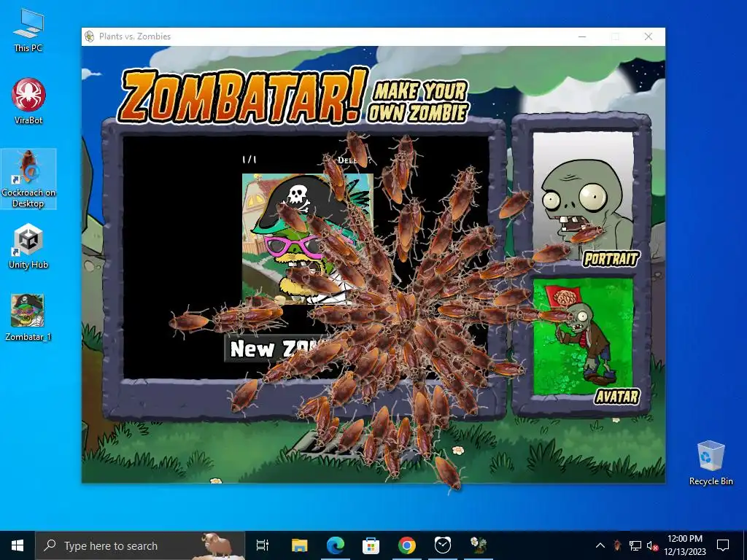Close the Plants vs. Zombies window

(x=649, y=36)
